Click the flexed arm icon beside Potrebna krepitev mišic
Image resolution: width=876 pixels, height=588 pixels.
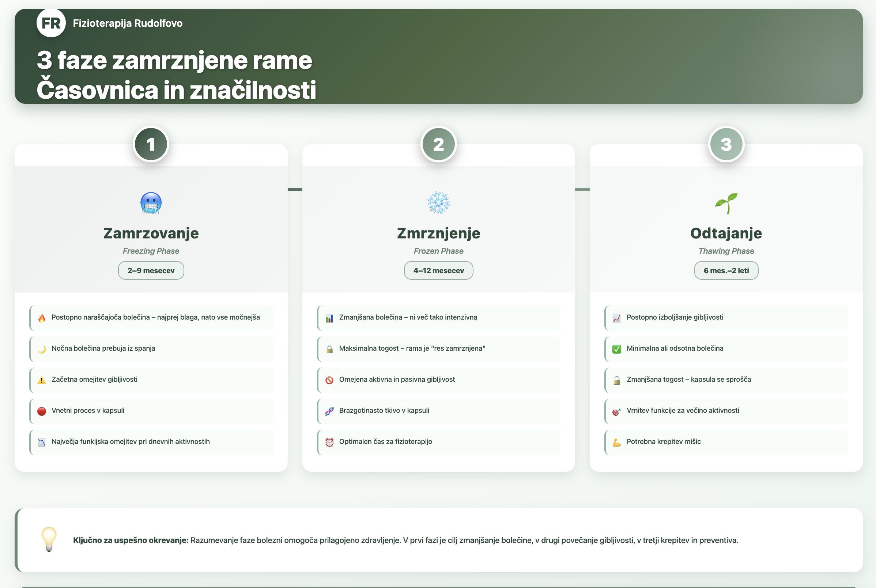[617, 442]
